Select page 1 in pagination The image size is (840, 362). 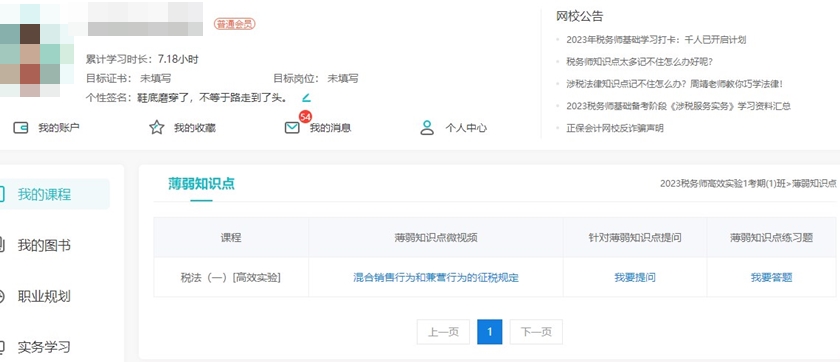coord(490,332)
